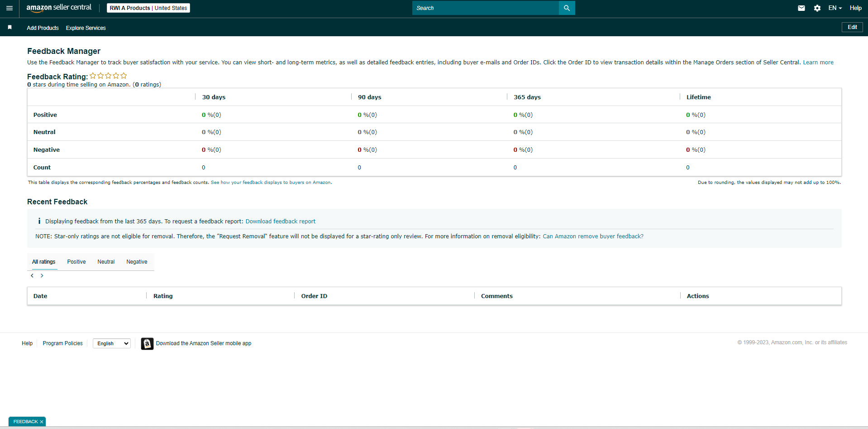Click the Comments column header
Viewport: 868px width, 429px height.
(x=496, y=296)
